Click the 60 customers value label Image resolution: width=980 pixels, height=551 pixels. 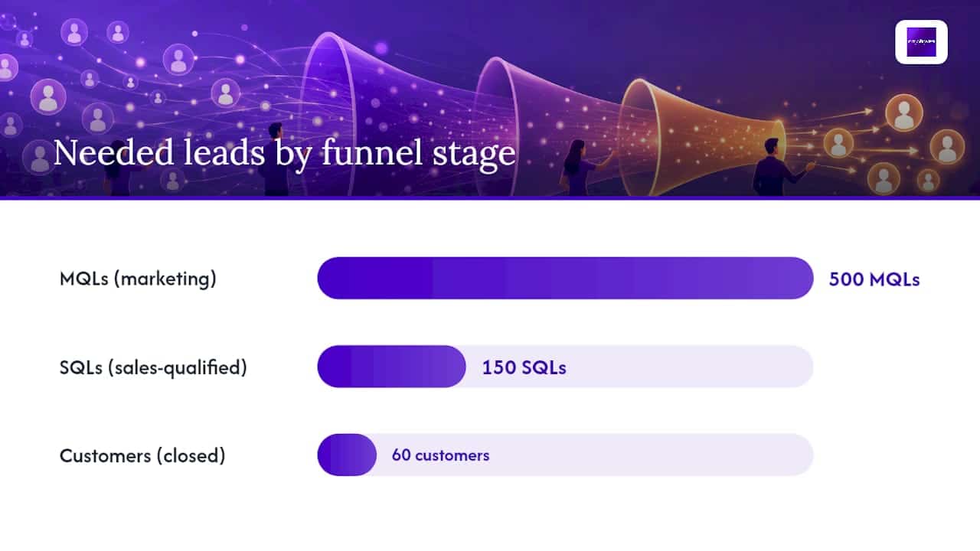point(440,455)
